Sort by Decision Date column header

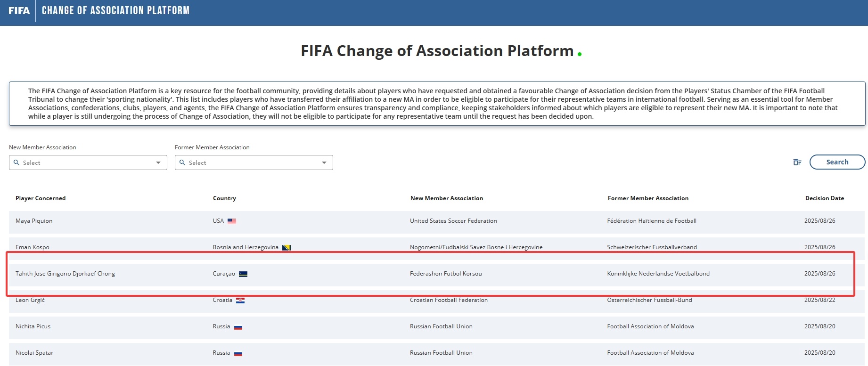824,198
